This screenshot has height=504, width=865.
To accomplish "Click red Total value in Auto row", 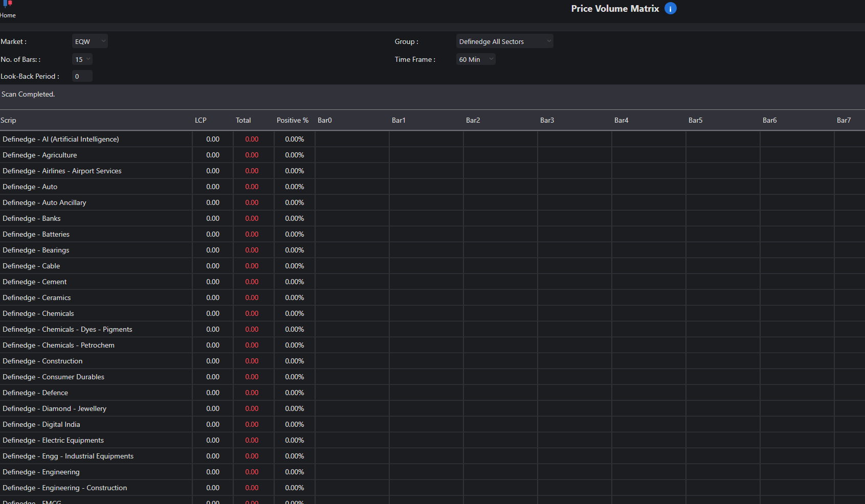I will click(252, 187).
